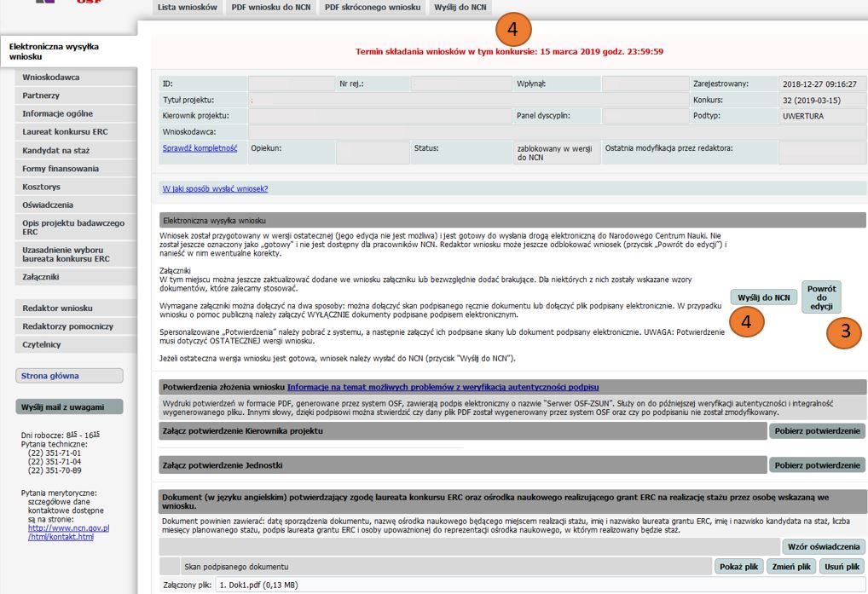Go to Redaktorzy pomocniczy section
Viewport: 868px width, 594px height.
pyautogui.click(x=76, y=327)
